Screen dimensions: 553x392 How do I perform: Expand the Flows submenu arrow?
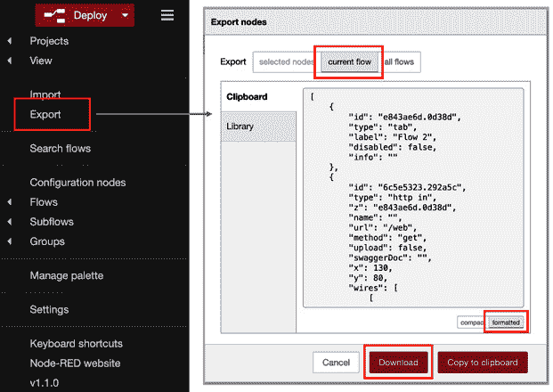(10, 202)
